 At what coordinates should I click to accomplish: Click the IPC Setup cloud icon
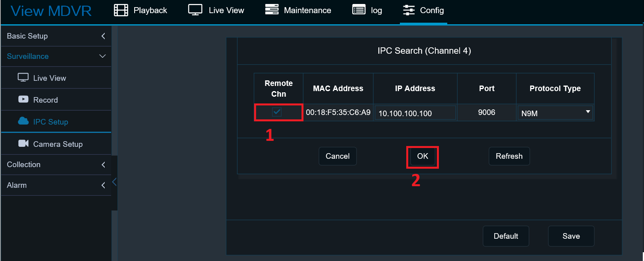coord(23,121)
